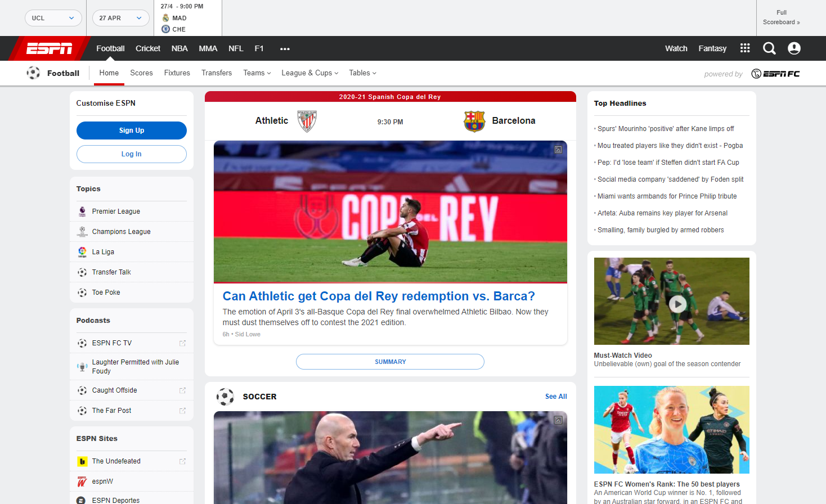Expand the League & Cups menu

pos(310,73)
